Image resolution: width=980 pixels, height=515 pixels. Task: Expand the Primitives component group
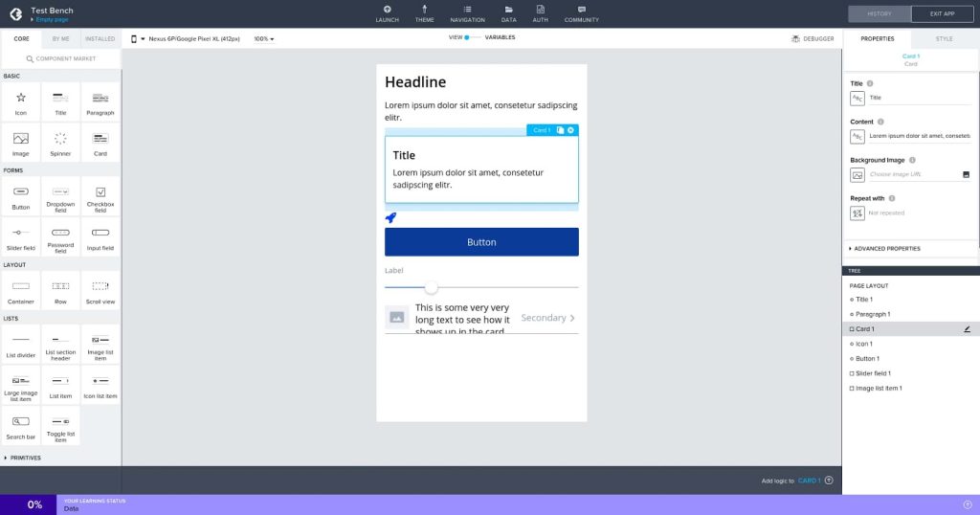23,459
